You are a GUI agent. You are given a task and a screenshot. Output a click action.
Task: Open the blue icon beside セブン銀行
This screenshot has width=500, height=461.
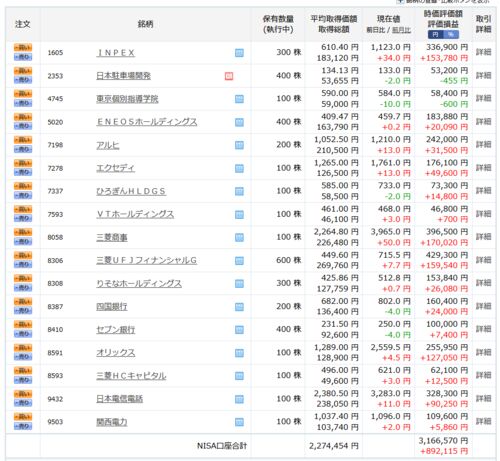[239, 330]
